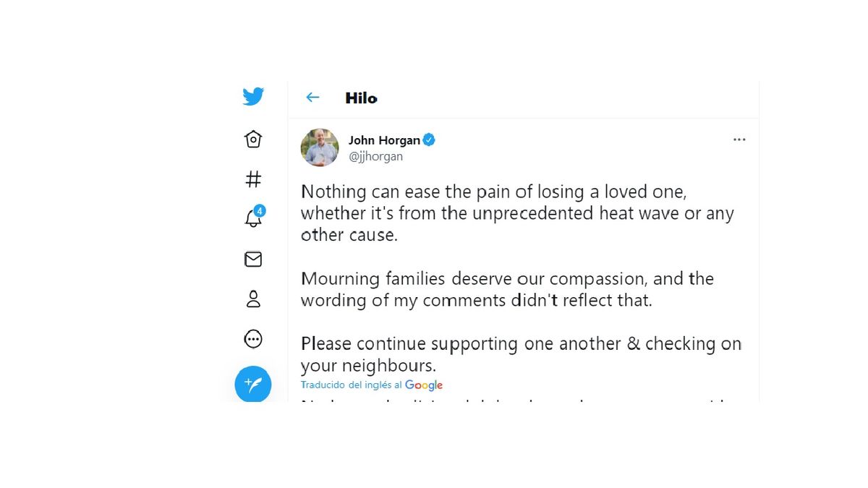Click the Twitter bird logo
This screenshot has height=488, width=868.
pyautogui.click(x=253, y=96)
